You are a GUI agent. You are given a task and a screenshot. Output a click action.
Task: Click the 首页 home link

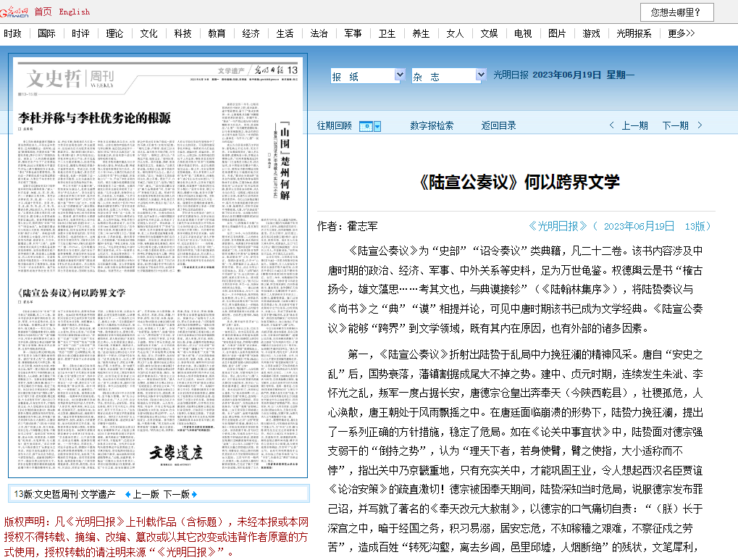click(x=43, y=11)
